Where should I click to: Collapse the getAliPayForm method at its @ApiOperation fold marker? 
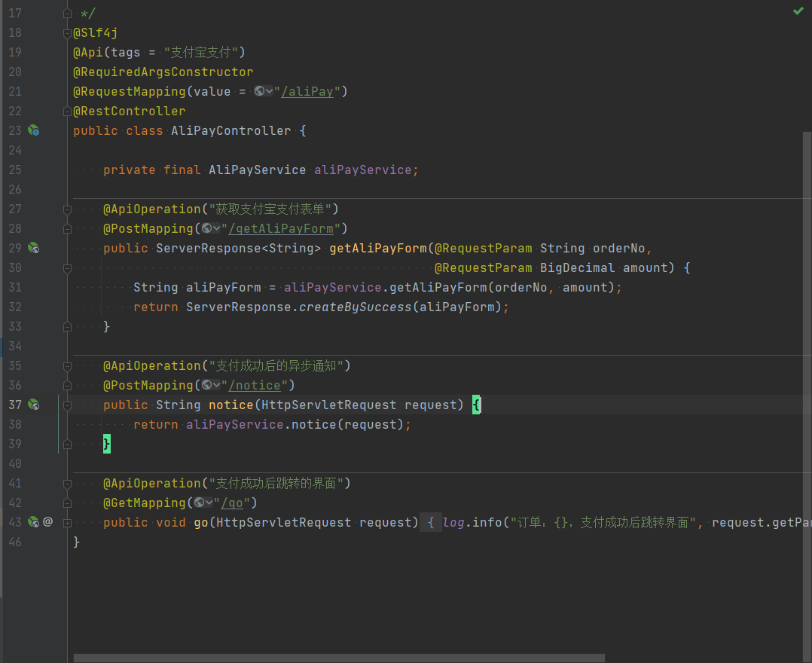67,209
